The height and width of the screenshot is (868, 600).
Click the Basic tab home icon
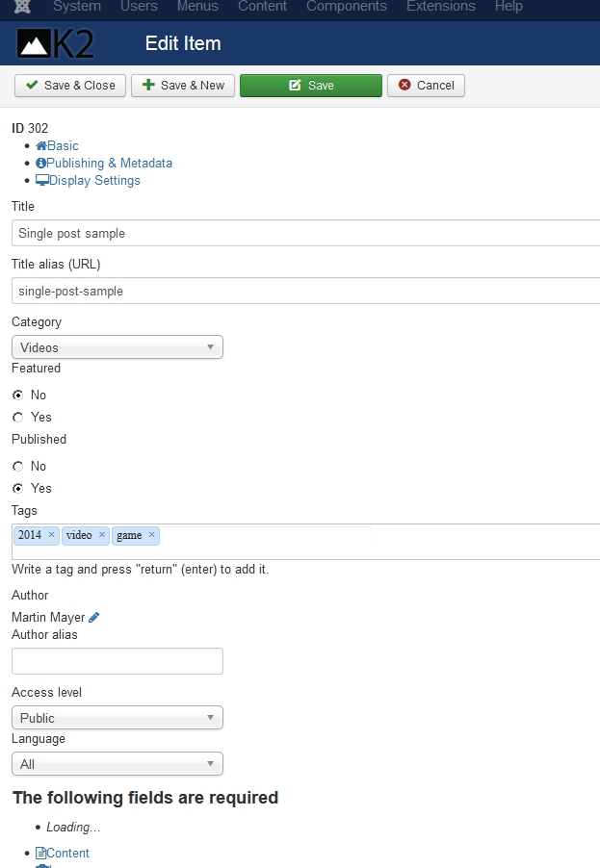coord(41,146)
